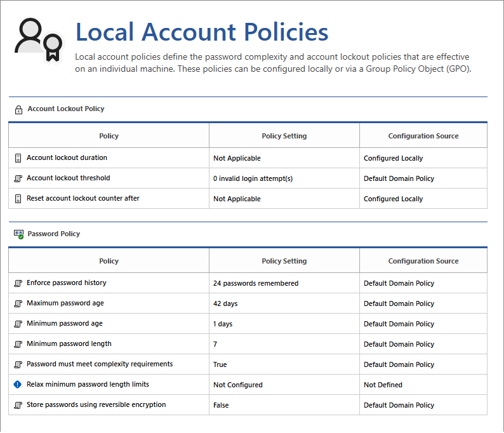Image resolution: width=504 pixels, height=433 pixels.
Task: Click the GPO scroll icon beside Account lockout threshold
Action: point(18,178)
